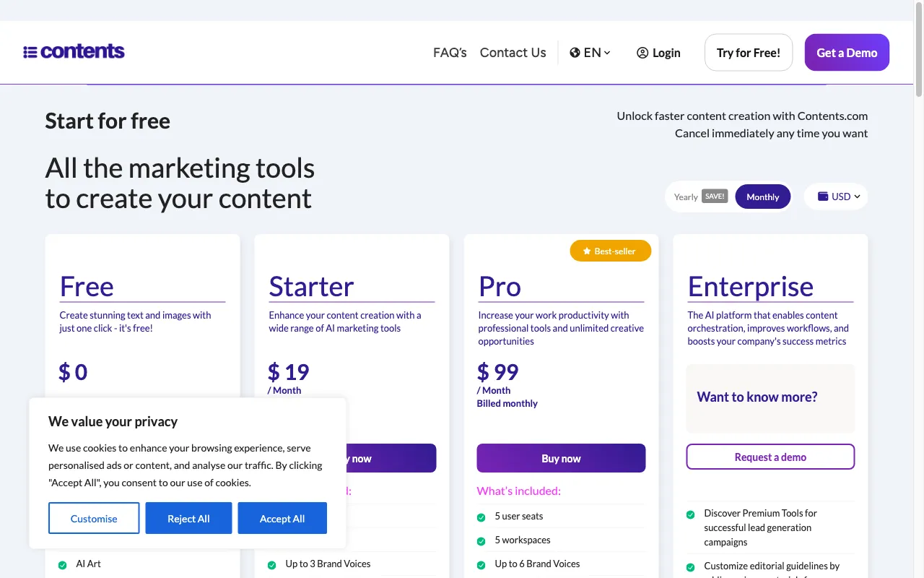Click 'Start for free' heading
Viewport: 924px width, 578px height.
coord(108,121)
